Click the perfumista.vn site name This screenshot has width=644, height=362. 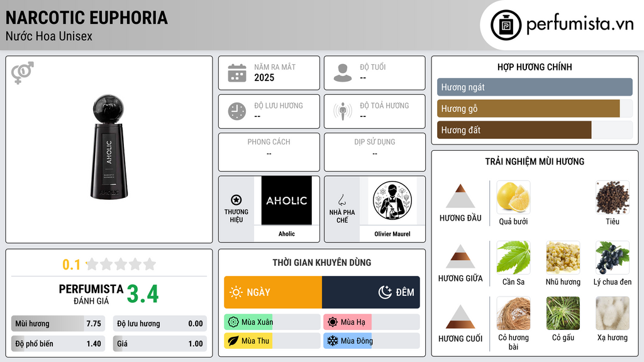click(x=580, y=25)
